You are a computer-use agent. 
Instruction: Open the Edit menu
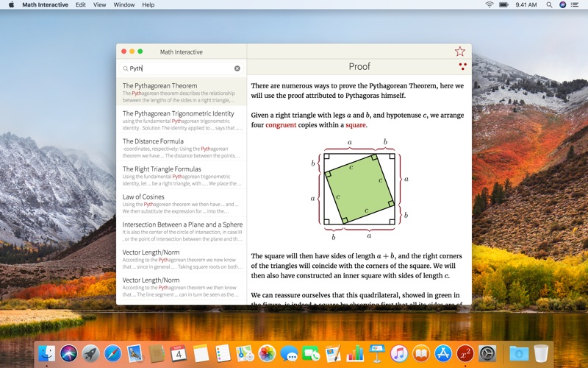81,5
